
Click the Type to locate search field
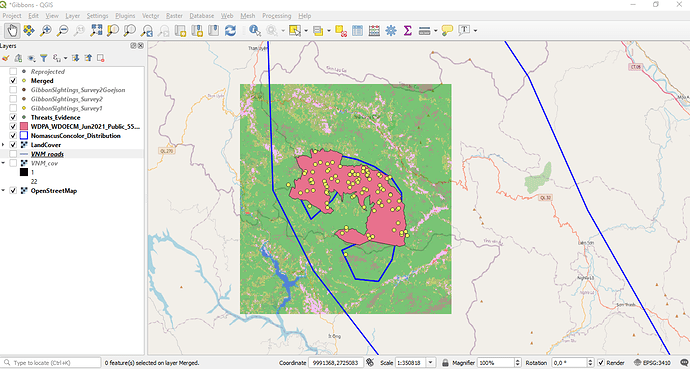[x=51, y=363]
